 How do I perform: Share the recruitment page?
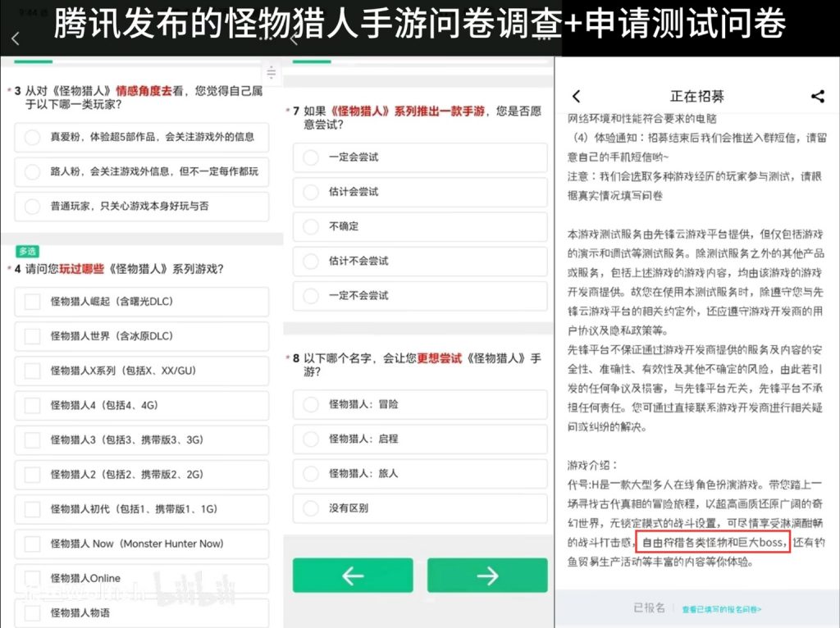[818, 97]
